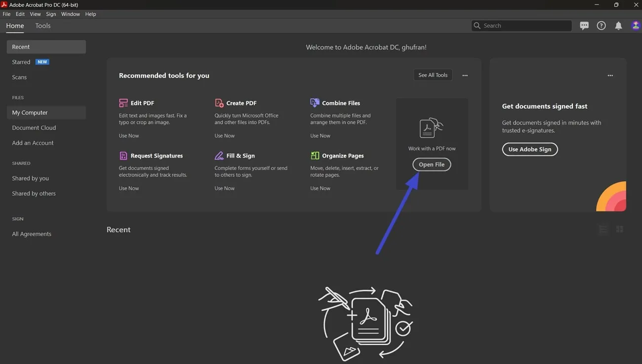The width and height of the screenshot is (642, 364).
Task: Open the notifications bell
Action: [618, 25]
